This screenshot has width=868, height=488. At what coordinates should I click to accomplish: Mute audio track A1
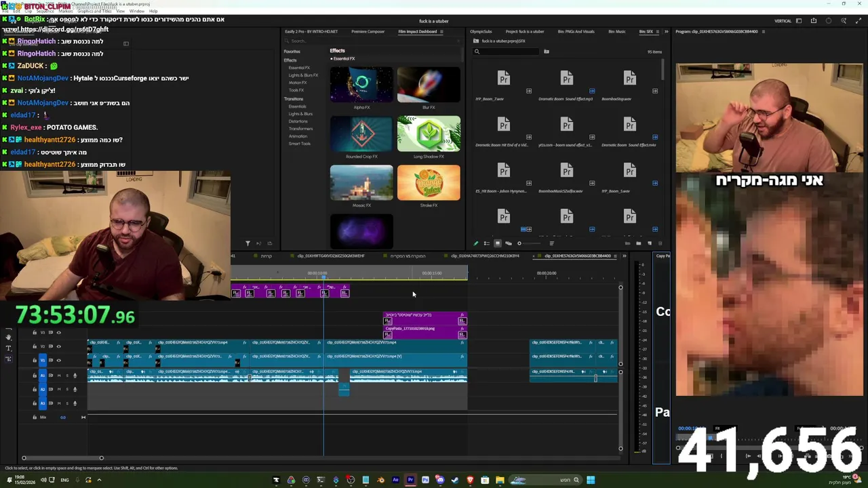[x=59, y=375]
